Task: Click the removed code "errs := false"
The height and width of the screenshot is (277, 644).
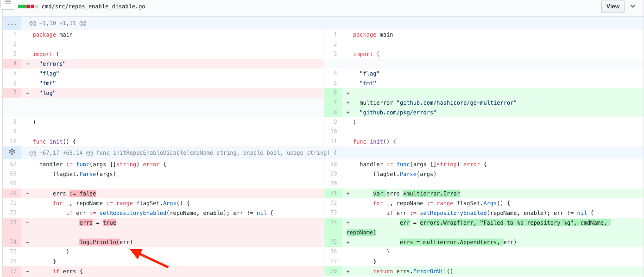Action: [75, 193]
